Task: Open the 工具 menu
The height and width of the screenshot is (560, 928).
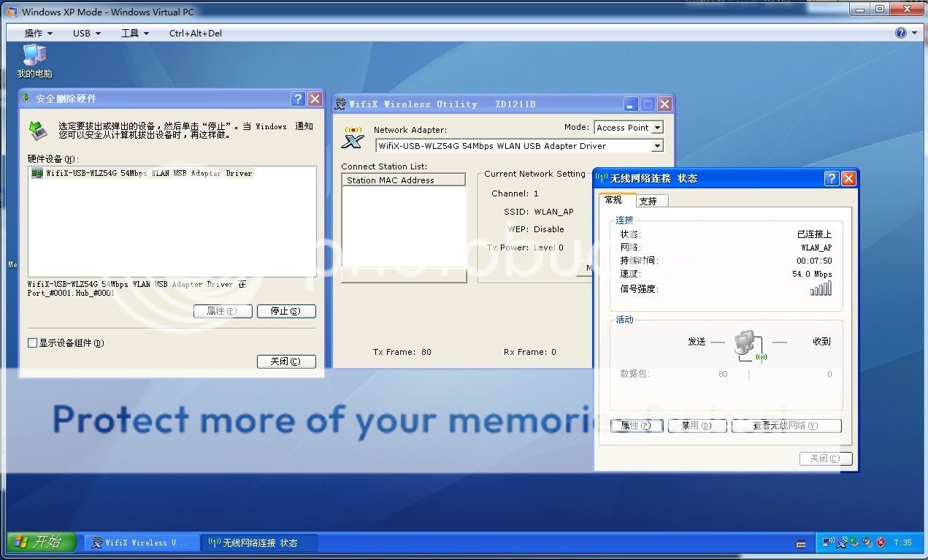Action: 134,33
